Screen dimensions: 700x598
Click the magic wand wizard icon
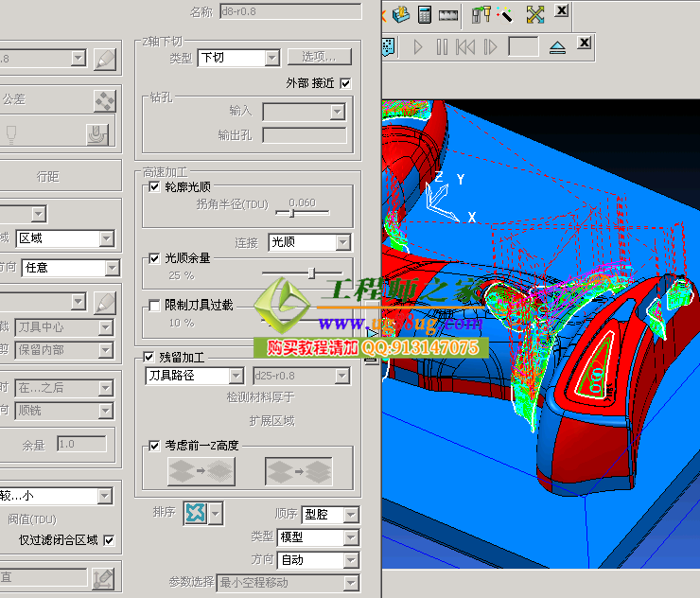pos(506,14)
